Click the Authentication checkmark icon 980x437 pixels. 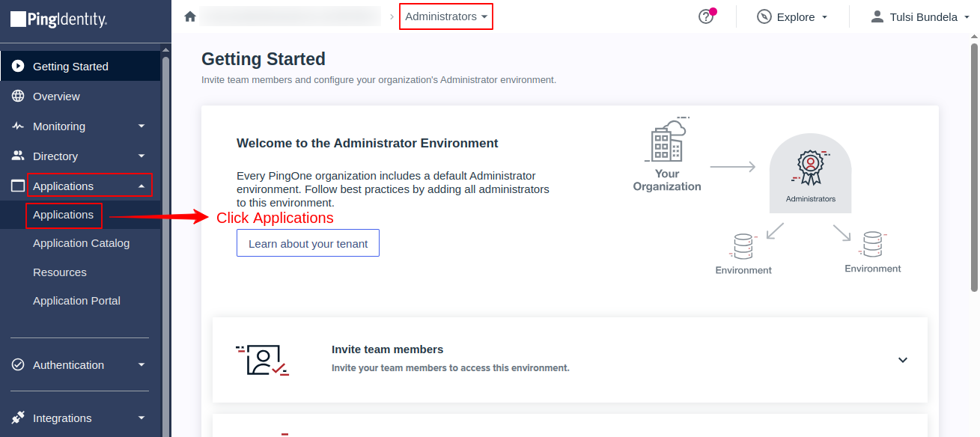(x=18, y=364)
